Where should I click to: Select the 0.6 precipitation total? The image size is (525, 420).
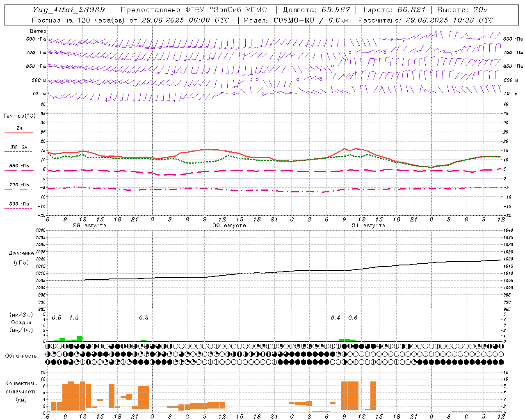[x=353, y=318]
